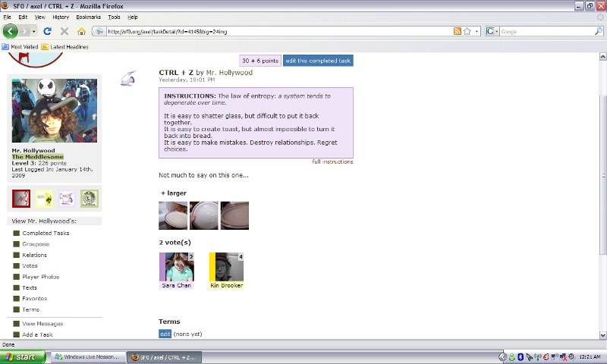Open the Tools menu
607x364 pixels.
point(114,17)
